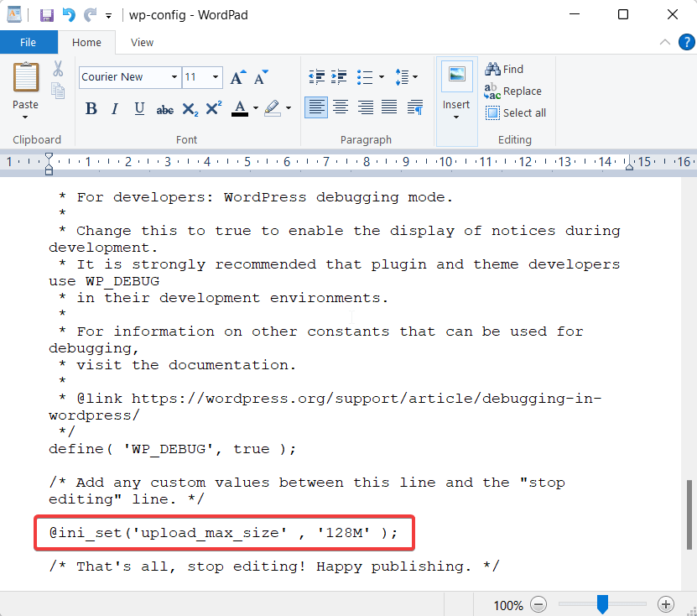
Task: Click the Cut scissors icon
Action: pos(58,69)
